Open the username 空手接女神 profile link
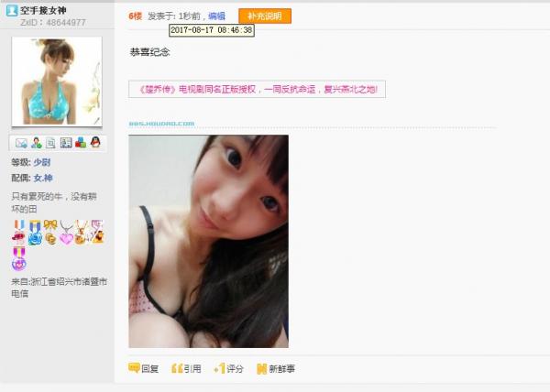The height and width of the screenshot is (392, 550). coord(43,10)
